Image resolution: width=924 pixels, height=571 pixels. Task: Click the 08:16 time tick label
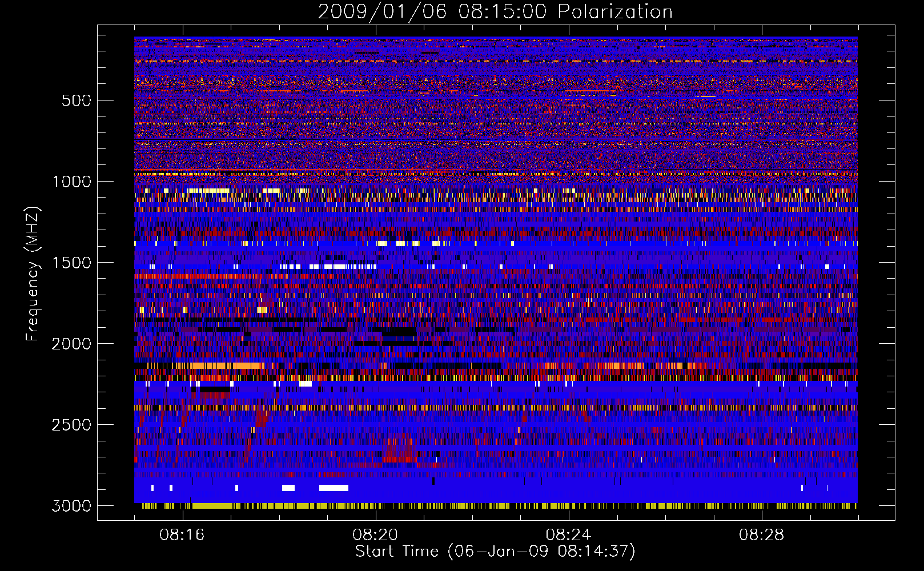pos(182,535)
